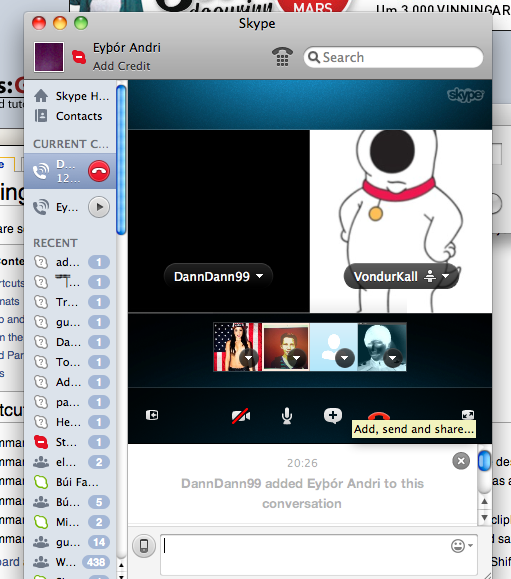Focus the Search field
The height and width of the screenshot is (579, 511).
[x=393, y=57]
